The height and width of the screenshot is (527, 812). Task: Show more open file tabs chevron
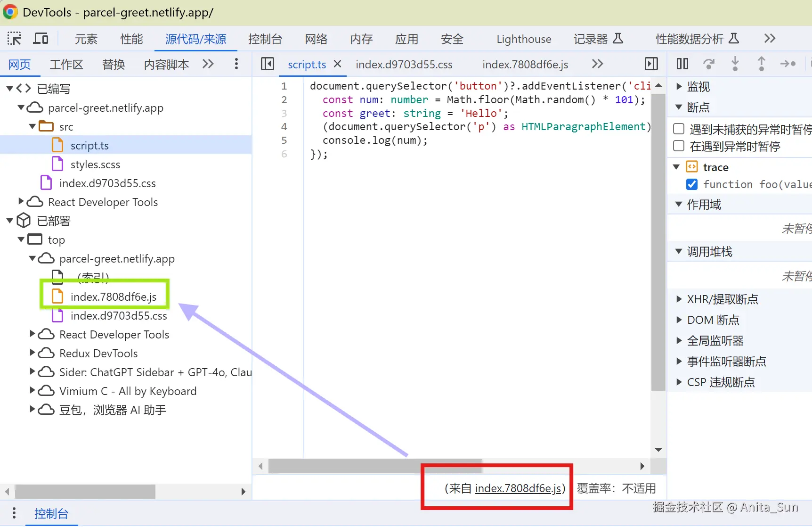click(597, 64)
